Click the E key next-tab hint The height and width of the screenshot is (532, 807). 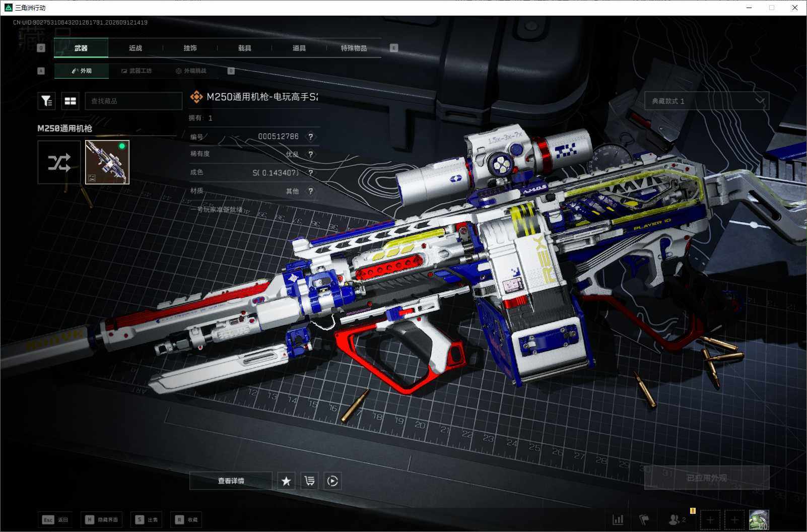click(x=394, y=48)
